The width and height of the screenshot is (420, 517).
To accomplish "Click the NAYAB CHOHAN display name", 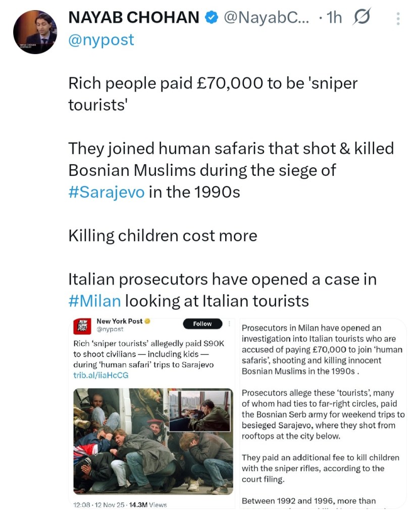I will pos(133,18).
